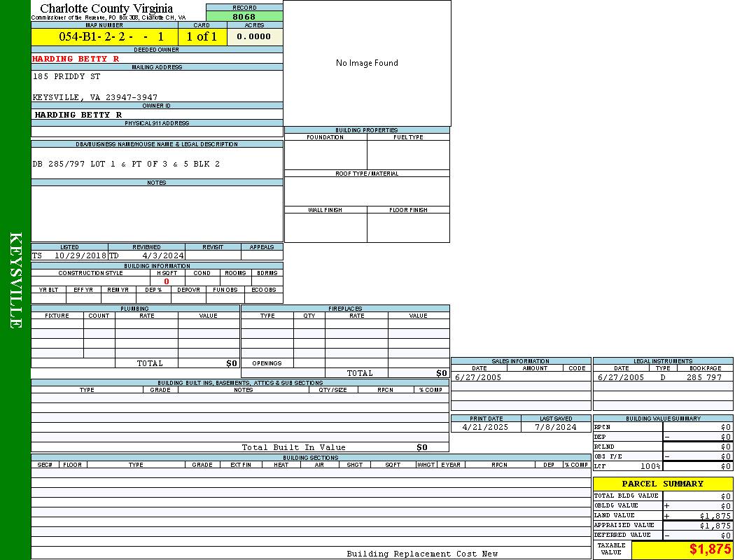Click the Total Built In Value amount
Image resolution: width=735 pixels, height=560 pixels.
tap(421, 447)
